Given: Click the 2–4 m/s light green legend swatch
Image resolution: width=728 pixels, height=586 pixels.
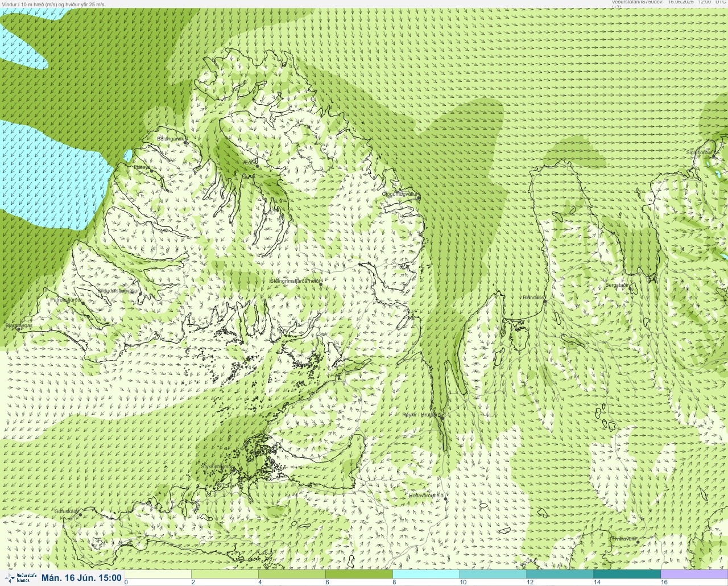Looking at the screenshot, I should [225, 574].
